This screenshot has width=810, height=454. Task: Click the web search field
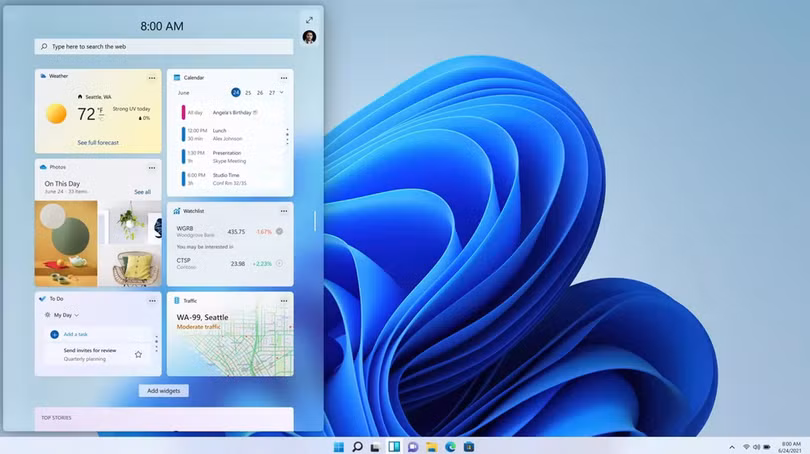(164, 46)
